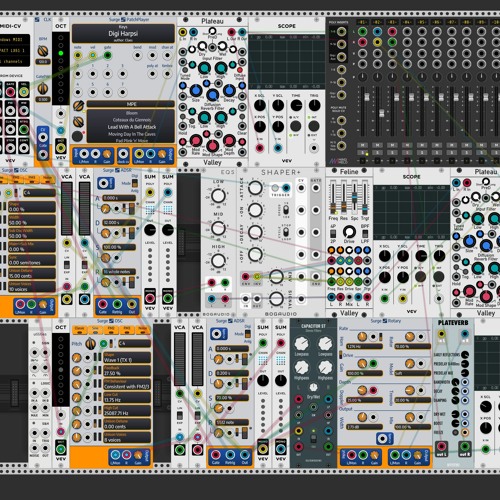The image size is (500, 500).
Task: Toggle Tuned Mode button on top-row Plateau
Action: (185, 70)
